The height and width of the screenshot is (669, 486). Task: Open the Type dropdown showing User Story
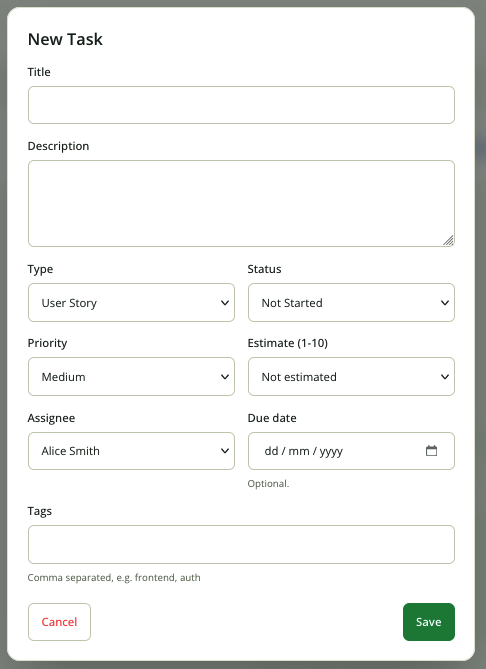(131, 303)
